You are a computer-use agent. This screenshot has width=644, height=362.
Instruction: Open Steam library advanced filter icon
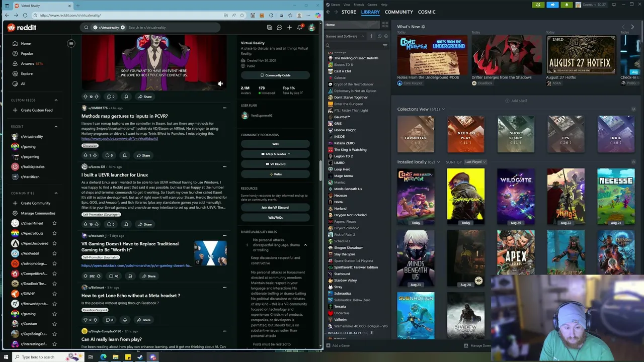[x=385, y=46]
